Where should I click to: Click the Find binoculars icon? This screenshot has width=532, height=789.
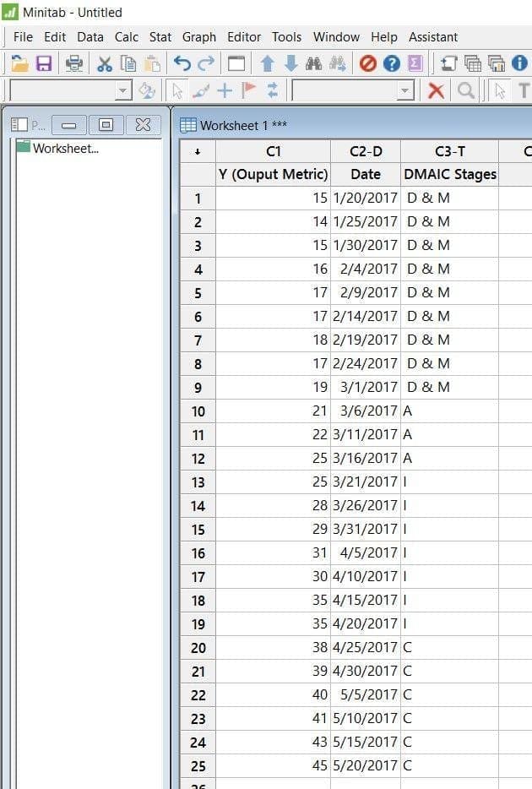(314, 63)
